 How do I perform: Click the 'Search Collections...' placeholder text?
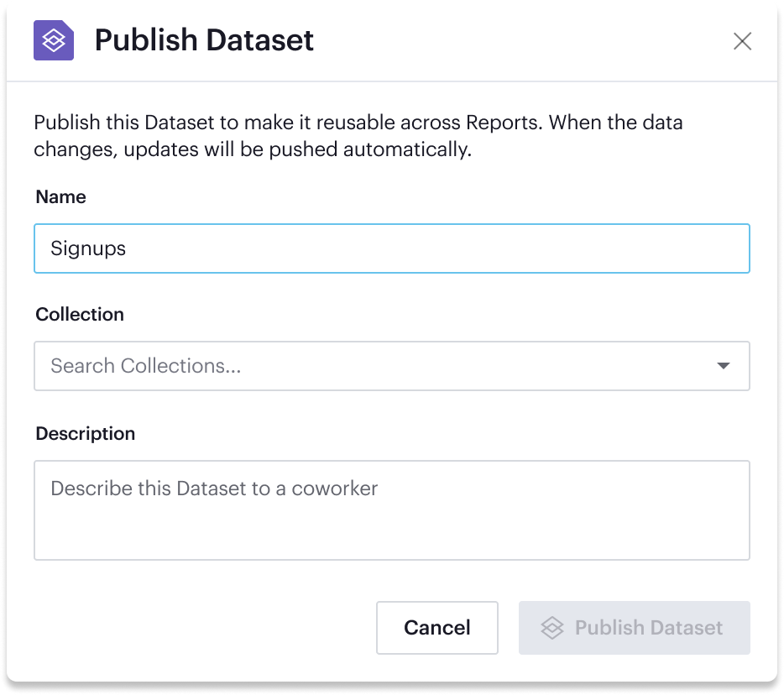(146, 366)
